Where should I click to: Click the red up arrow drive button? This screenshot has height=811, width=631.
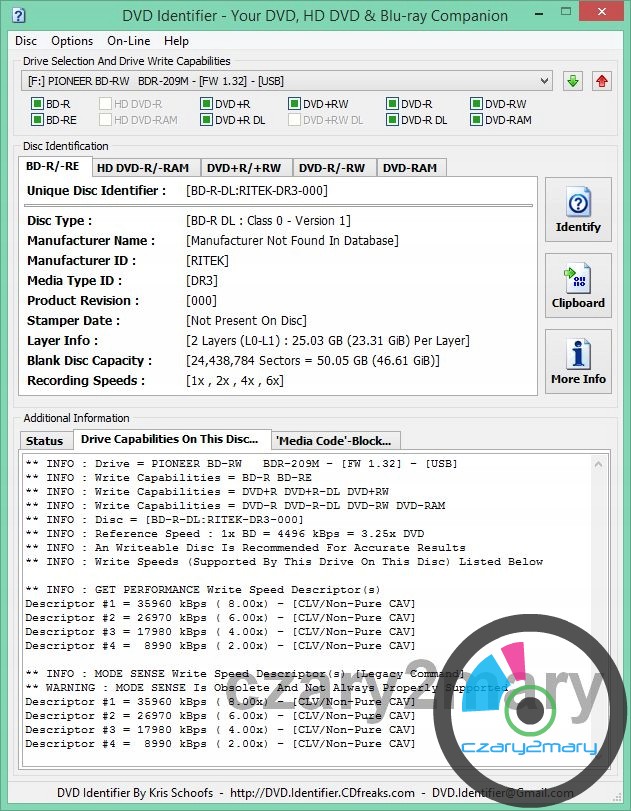tap(601, 81)
